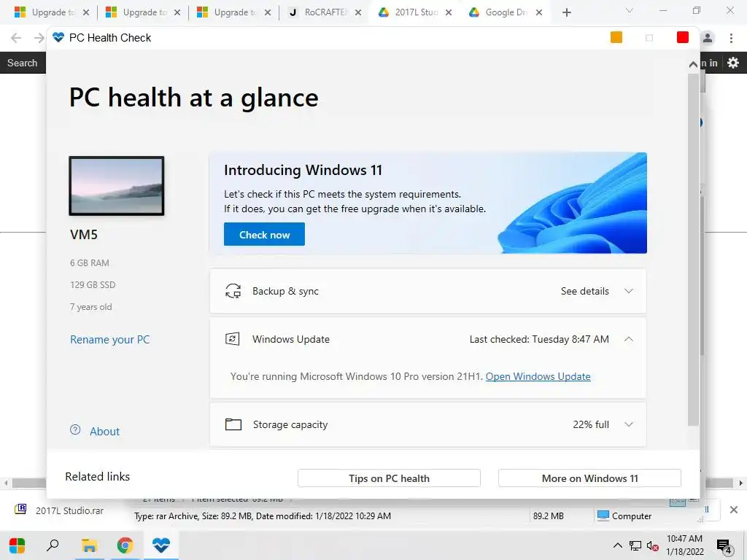Image resolution: width=747 pixels, height=560 pixels.
Task: Click Chrome forward arrow
Action: pyautogui.click(x=39, y=38)
